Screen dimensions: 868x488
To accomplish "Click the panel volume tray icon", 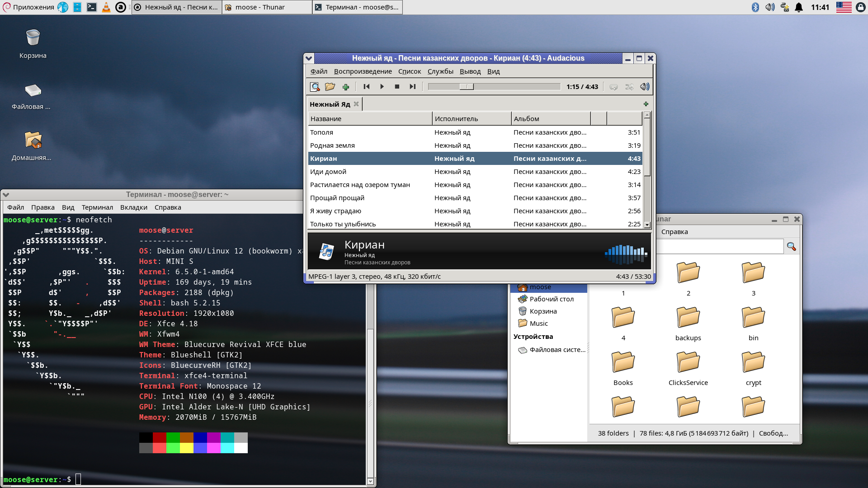I will click(769, 7).
